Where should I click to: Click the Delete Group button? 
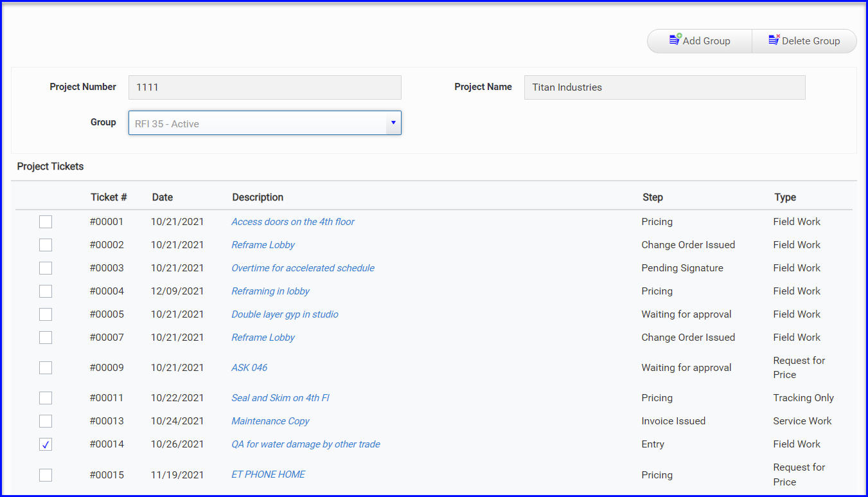804,41
